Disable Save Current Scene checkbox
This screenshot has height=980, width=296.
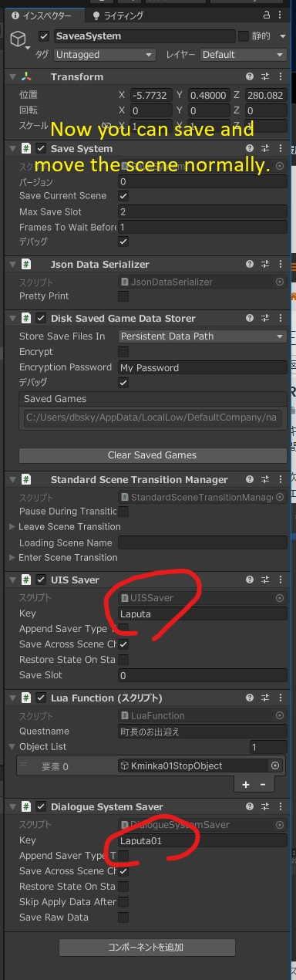click(x=123, y=196)
